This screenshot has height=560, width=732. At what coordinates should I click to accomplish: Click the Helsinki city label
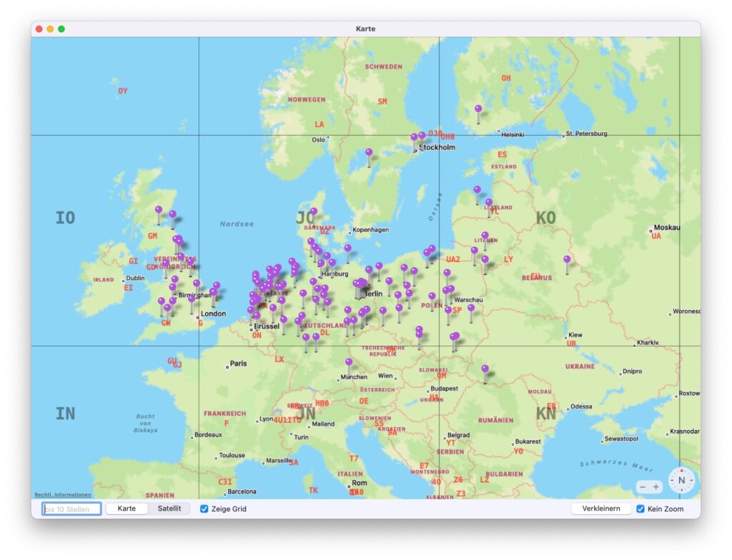point(513,134)
